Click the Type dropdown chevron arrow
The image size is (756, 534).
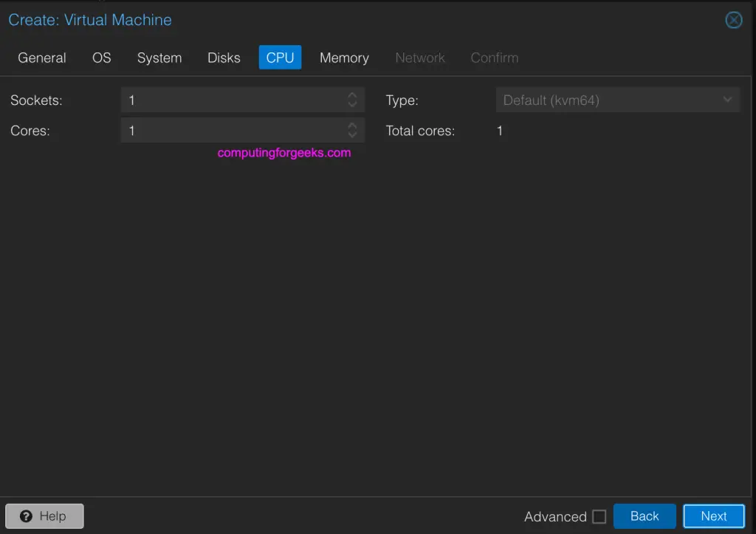tap(727, 100)
